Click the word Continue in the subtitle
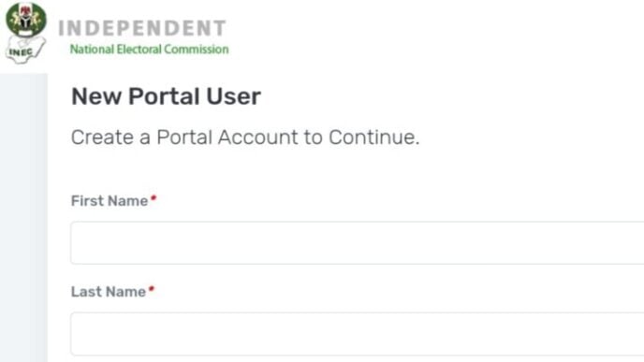This screenshot has height=362, width=644. coord(372,138)
